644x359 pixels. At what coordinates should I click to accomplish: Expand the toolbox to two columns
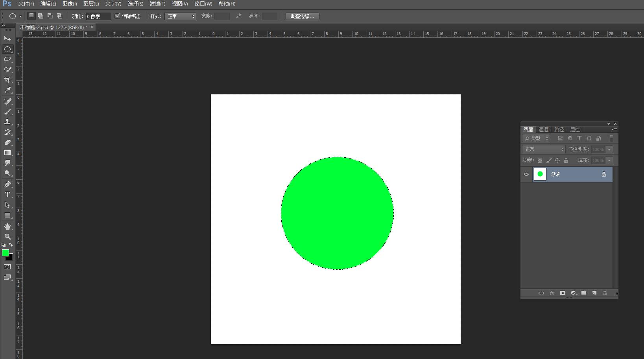(x=3, y=26)
